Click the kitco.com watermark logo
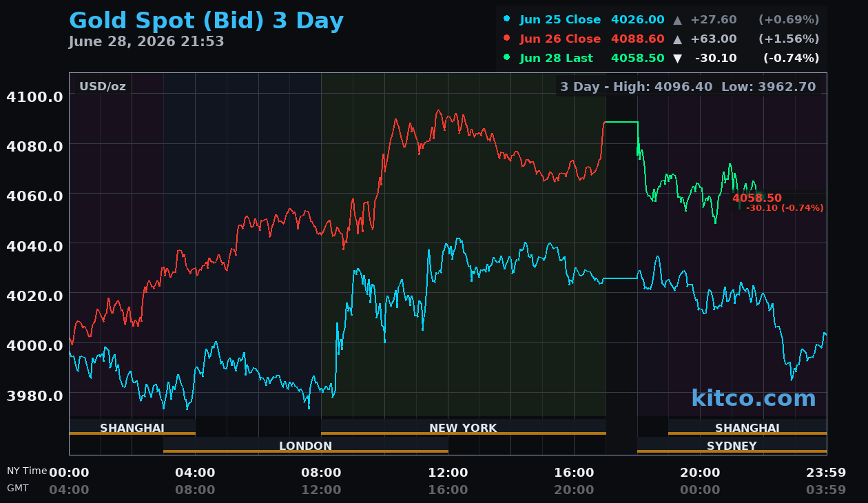Image resolution: width=868 pixels, height=503 pixels. pyautogui.click(x=753, y=398)
